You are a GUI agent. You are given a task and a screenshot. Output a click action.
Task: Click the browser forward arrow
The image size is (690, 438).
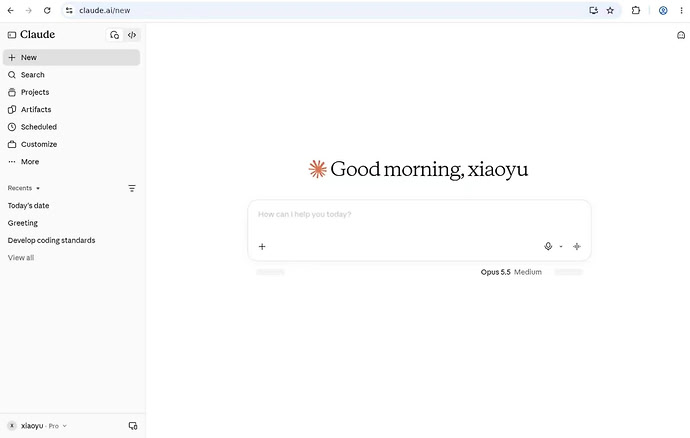tap(29, 11)
